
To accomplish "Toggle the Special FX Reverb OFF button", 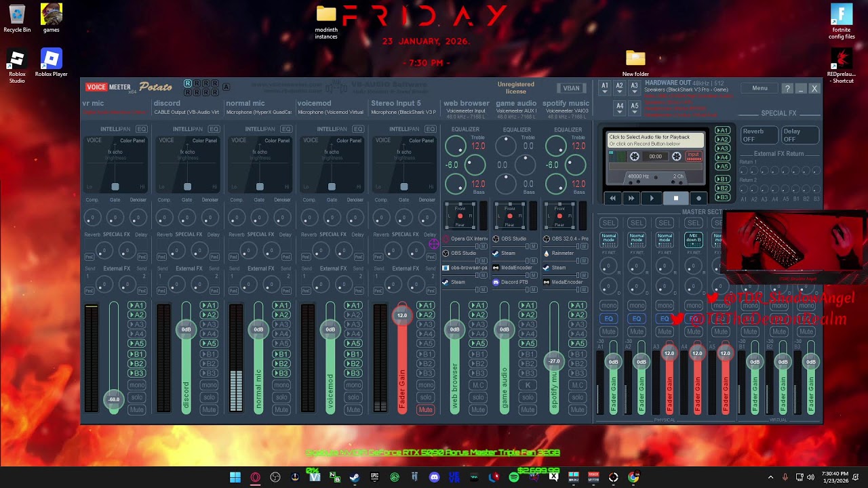I will click(759, 135).
